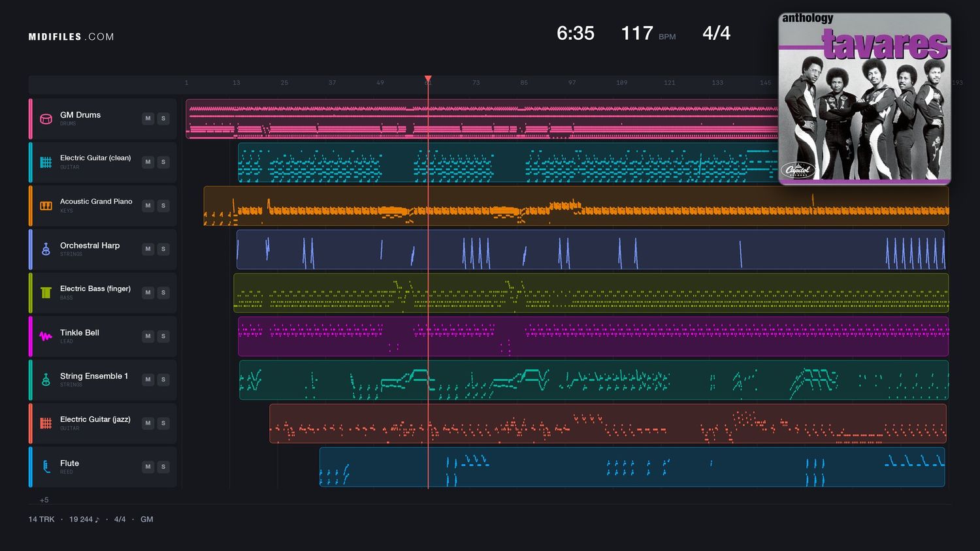980x551 pixels.
Task: Jump to bar 13 on the ruler
Action: (237, 83)
